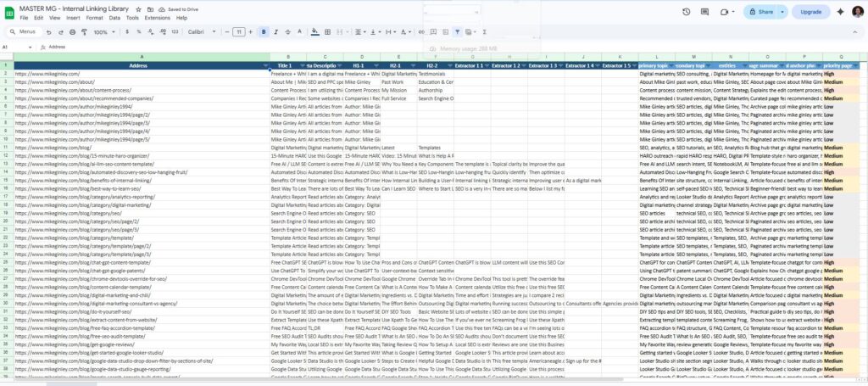The image size is (868, 386).
Task: Print the spreadsheet
Action: (x=73, y=32)
